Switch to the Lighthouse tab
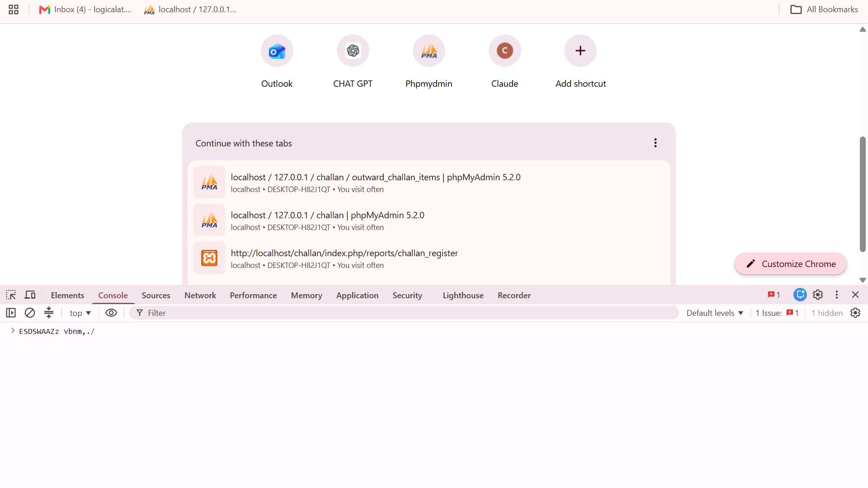 pos(463,296)
